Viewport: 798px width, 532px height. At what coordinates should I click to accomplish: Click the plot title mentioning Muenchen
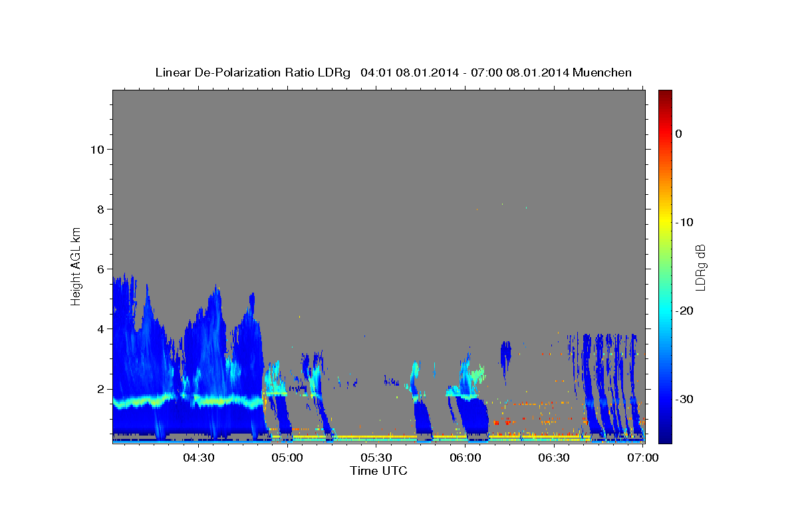pyautogui.click(x=393, y=72)
